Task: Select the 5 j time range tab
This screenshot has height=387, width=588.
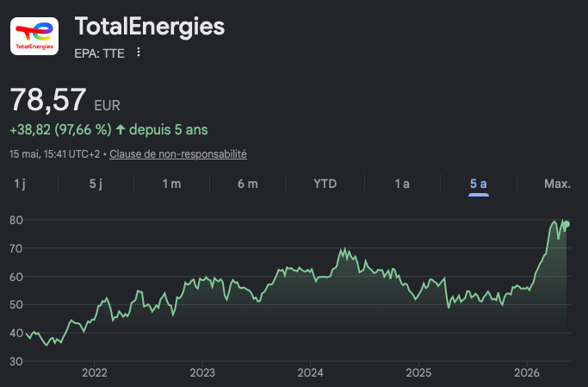Action: tap(96, 184)
